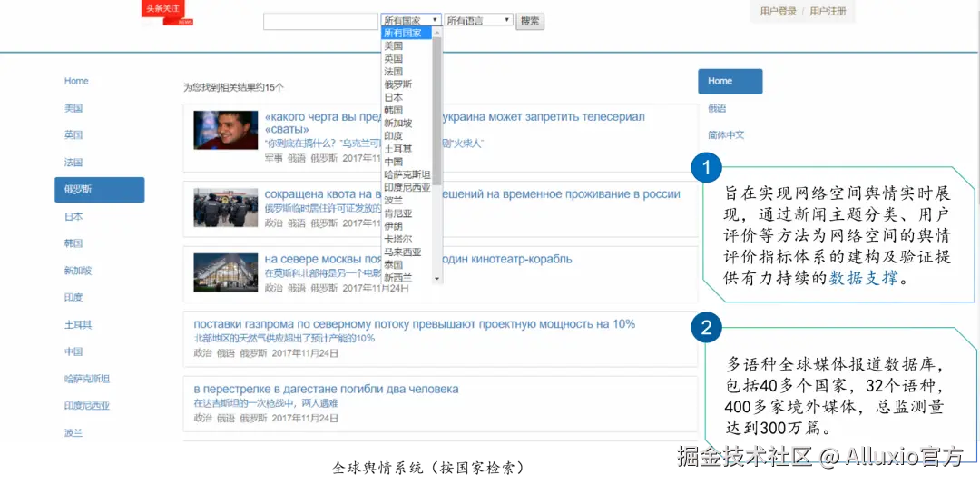
Task: Open the на севере москвы headline
Action: [418, 259]
